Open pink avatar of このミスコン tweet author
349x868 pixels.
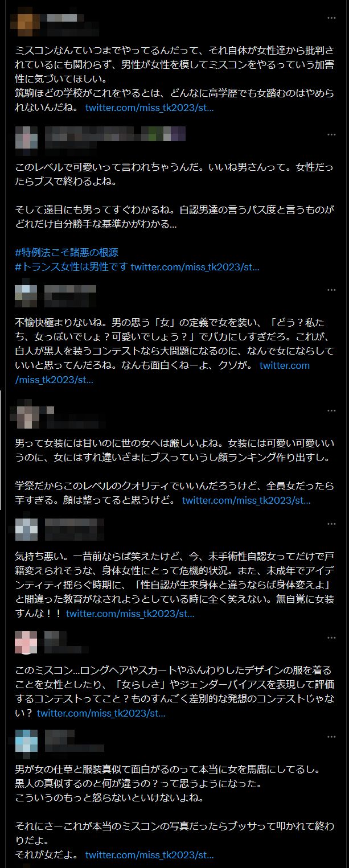(26, 642)
